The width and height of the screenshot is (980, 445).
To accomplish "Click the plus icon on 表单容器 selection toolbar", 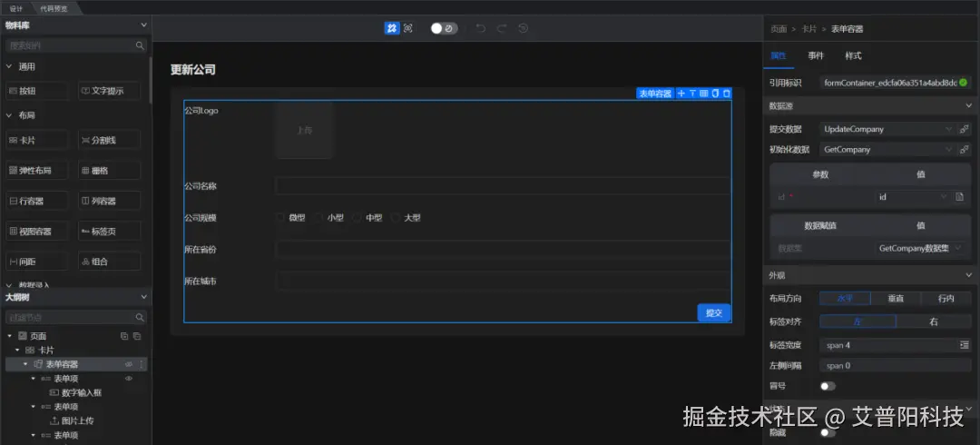I will [x=681, y=94].
